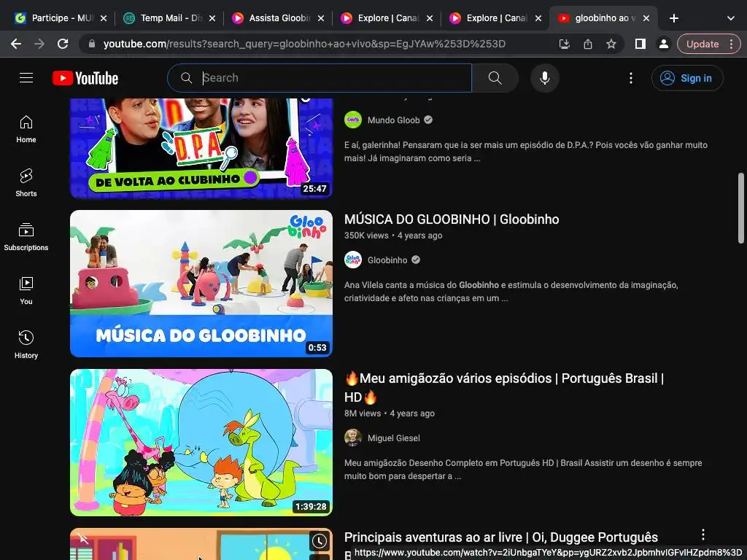Viewport: 747px width, 560px height.
Task: Start voice search with microphone icon
Action: click(x=544, y=78)
